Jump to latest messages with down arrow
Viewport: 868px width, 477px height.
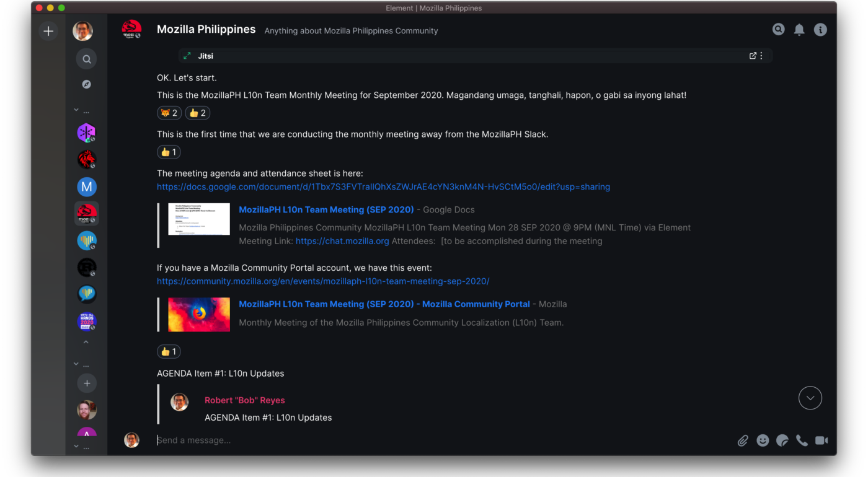pos(810,398)
